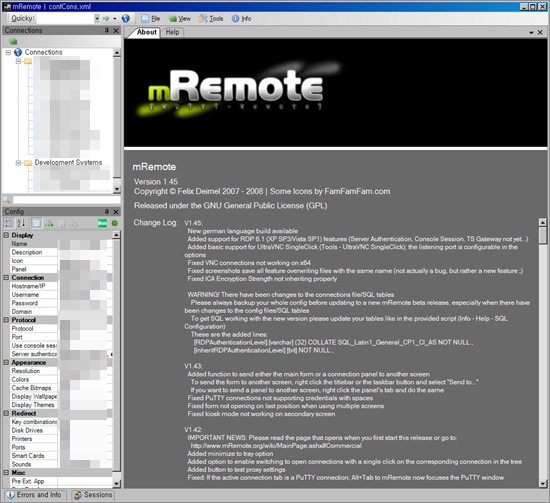Collapse the Protocol property category
Screen dimensions: 550x503
tap(6, 320)
